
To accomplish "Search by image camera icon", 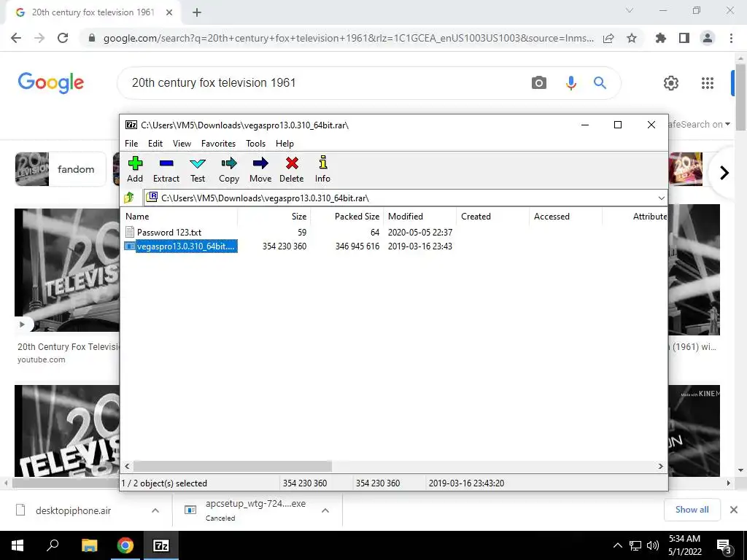I will tap(539, 83).
